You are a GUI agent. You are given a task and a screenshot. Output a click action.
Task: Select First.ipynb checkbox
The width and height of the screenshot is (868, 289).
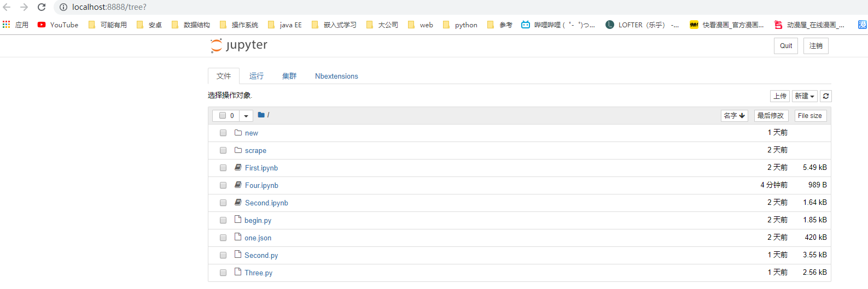(223, 168)
